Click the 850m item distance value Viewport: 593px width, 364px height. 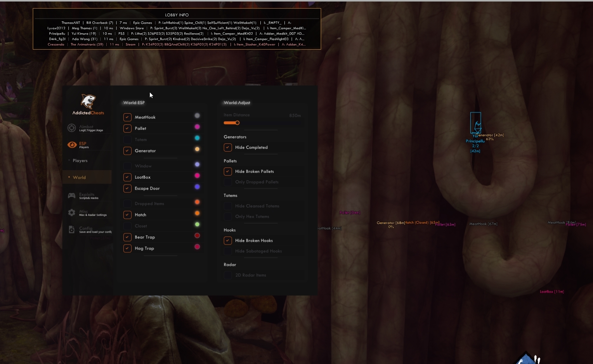click(x=295, y=116)
